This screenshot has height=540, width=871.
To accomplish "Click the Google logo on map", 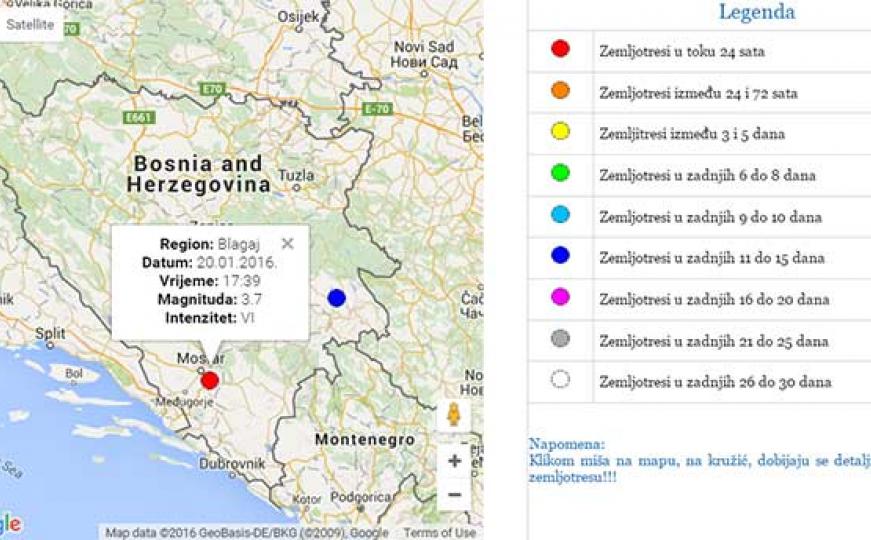I will [x=10, y=524].
